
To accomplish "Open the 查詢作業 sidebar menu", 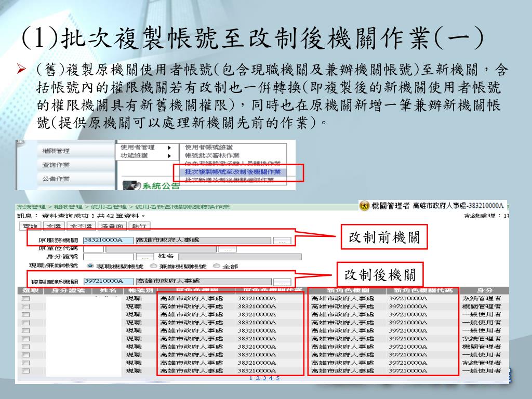I will point(56,165).
